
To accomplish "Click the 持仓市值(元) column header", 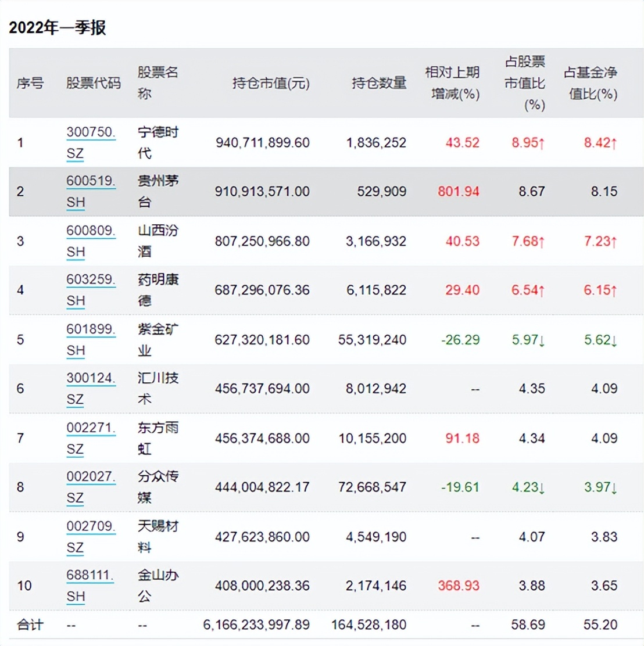I will pyautogui.click(x=271, y=83).
